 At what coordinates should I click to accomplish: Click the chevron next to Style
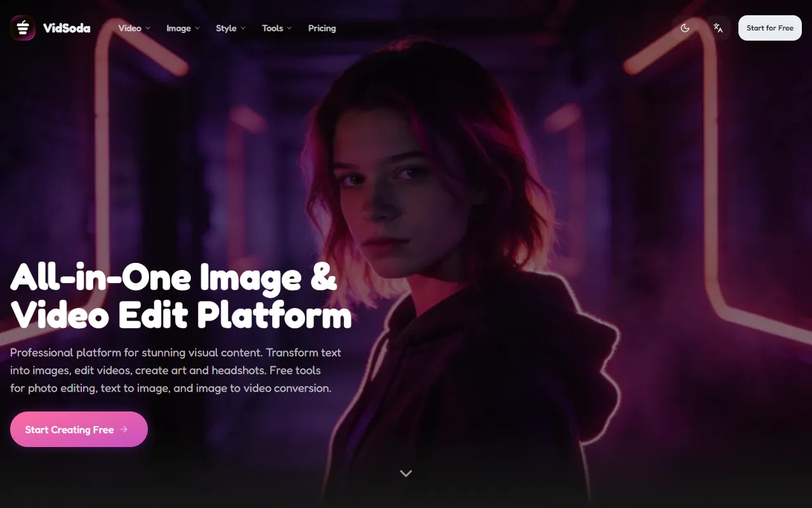[x=243, y=28]
